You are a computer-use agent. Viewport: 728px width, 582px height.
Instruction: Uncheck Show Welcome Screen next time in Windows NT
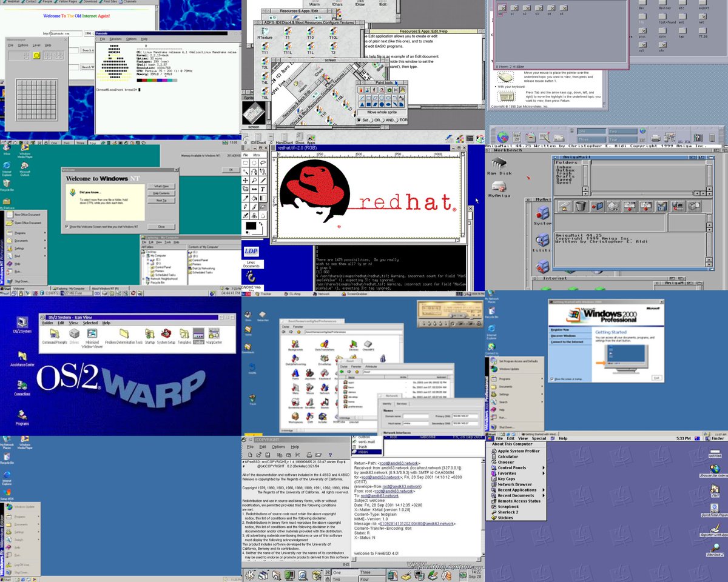point(67,227)
